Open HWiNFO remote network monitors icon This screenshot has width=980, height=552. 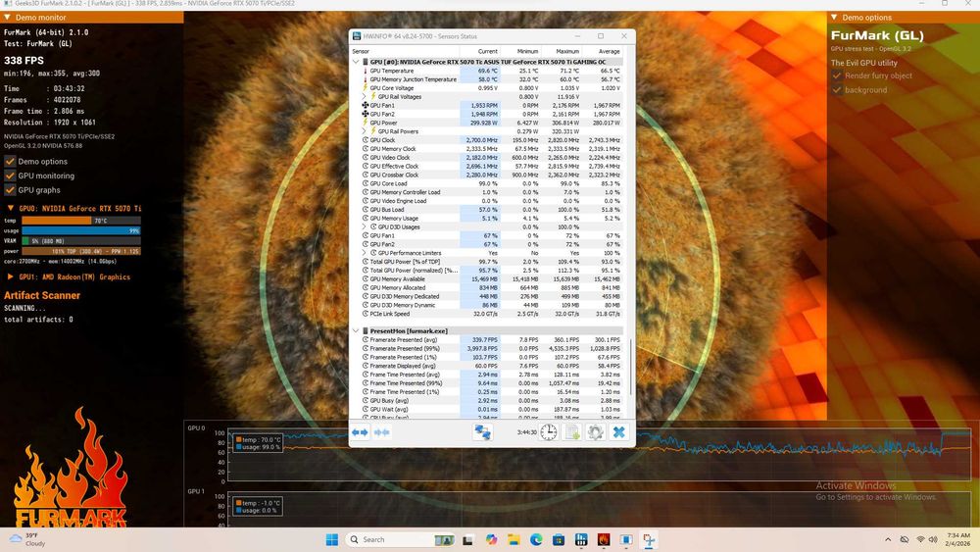point(482,432)
